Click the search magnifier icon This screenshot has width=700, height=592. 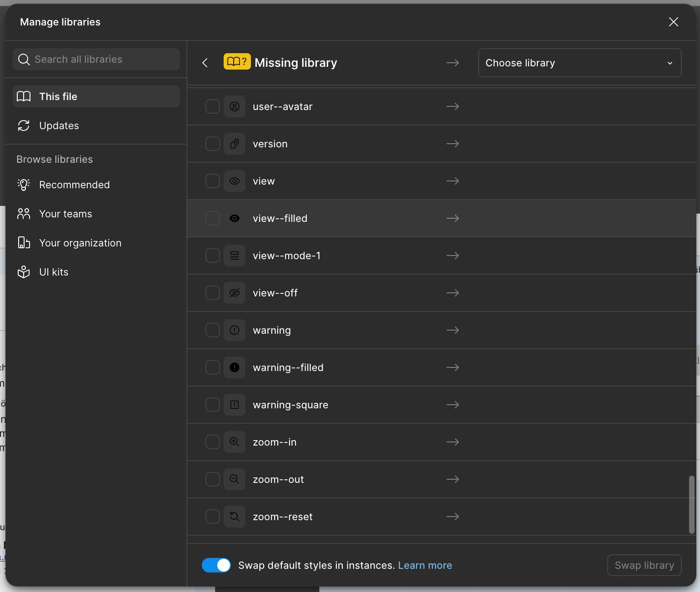24,59
